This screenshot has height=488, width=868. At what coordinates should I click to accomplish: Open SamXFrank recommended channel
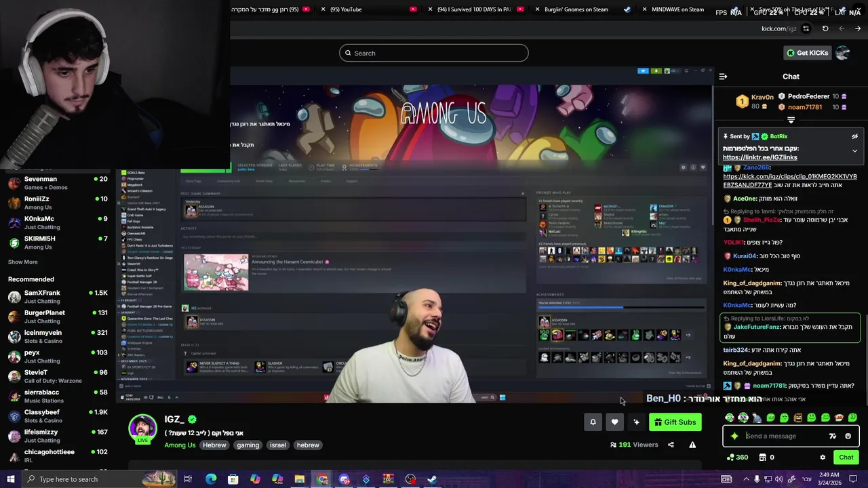click(58, 297)
